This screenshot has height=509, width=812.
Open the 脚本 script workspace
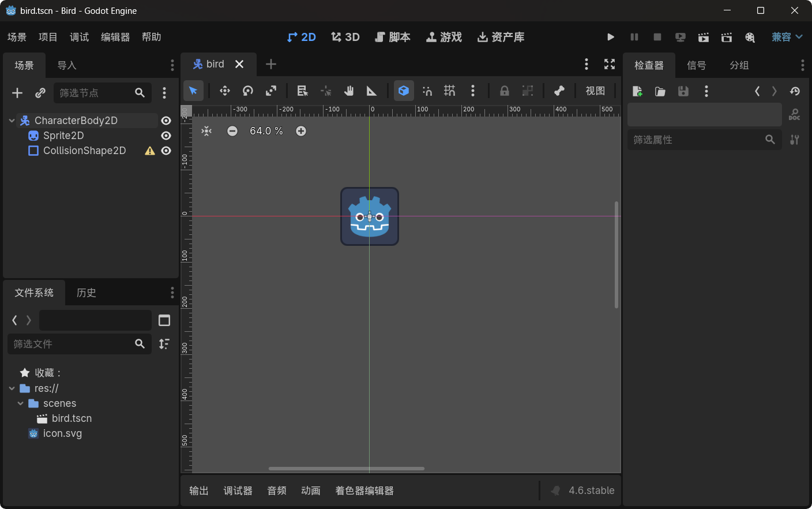pyautogui.click(x=393, y=37)
